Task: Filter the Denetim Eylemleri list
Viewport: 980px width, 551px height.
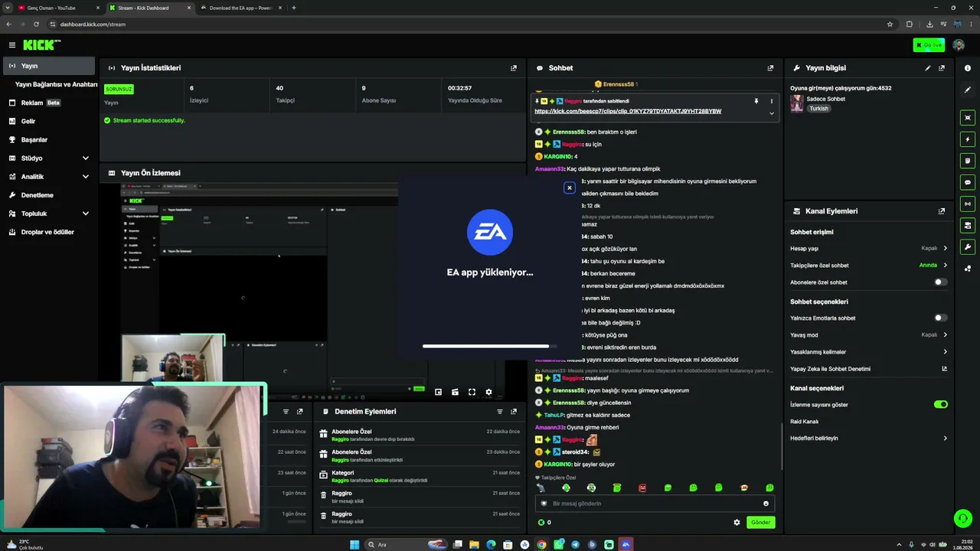Action: coord(500,412)
